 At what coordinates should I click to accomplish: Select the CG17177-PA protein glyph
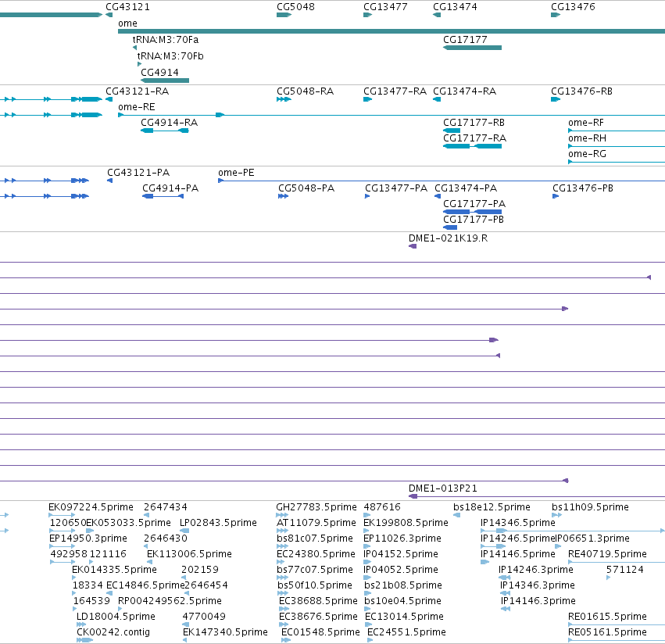click(473, 212)
